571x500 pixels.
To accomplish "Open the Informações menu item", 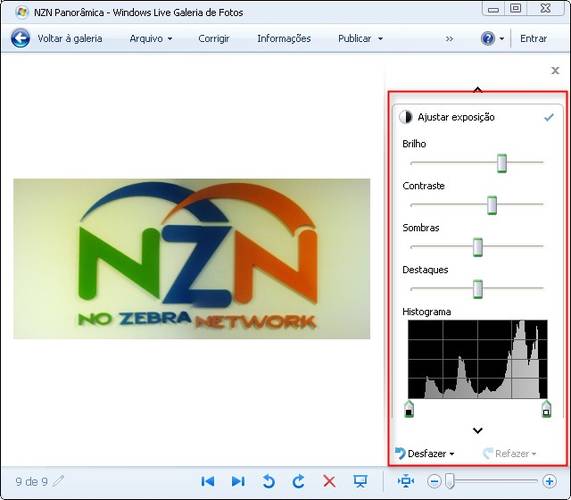I will 284,39.
